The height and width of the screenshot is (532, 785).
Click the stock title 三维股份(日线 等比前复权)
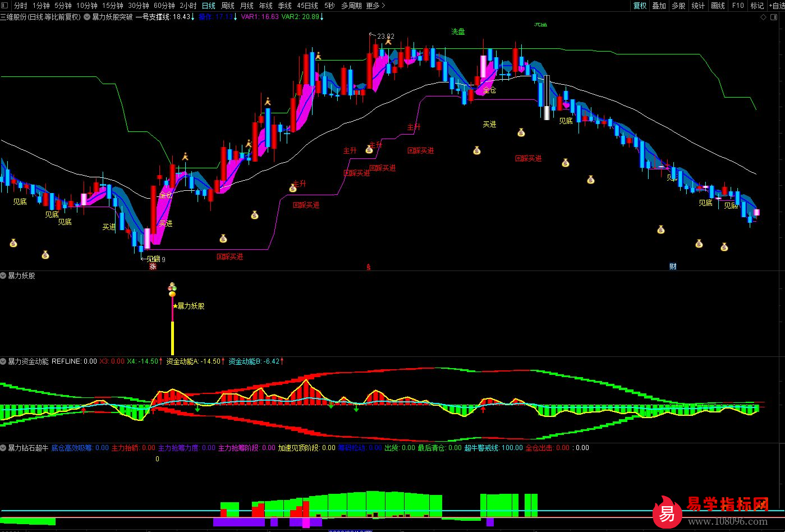(x=40, y=17)
